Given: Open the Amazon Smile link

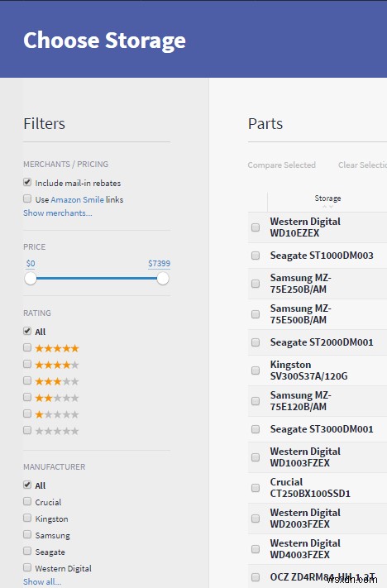Looking at the screenshot, I should pos(77,199).
